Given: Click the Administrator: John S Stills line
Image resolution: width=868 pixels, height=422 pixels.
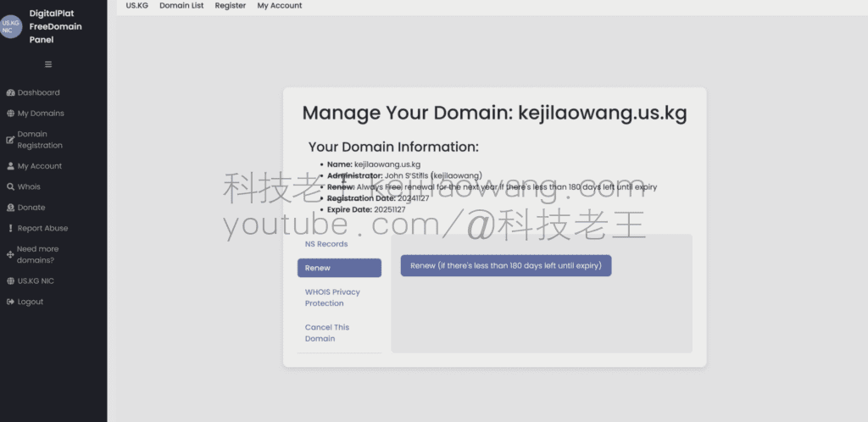Looking at the screenshot, I should [404, 175].
